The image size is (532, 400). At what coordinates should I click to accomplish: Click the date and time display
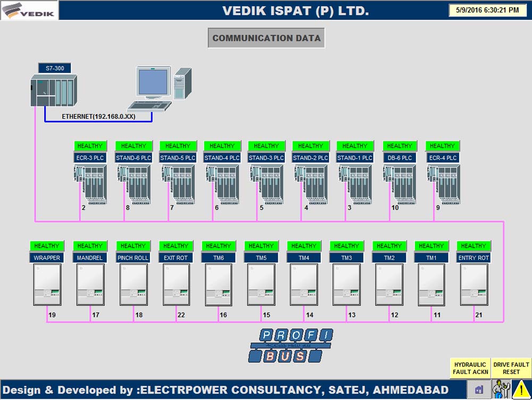coord(487,10)
